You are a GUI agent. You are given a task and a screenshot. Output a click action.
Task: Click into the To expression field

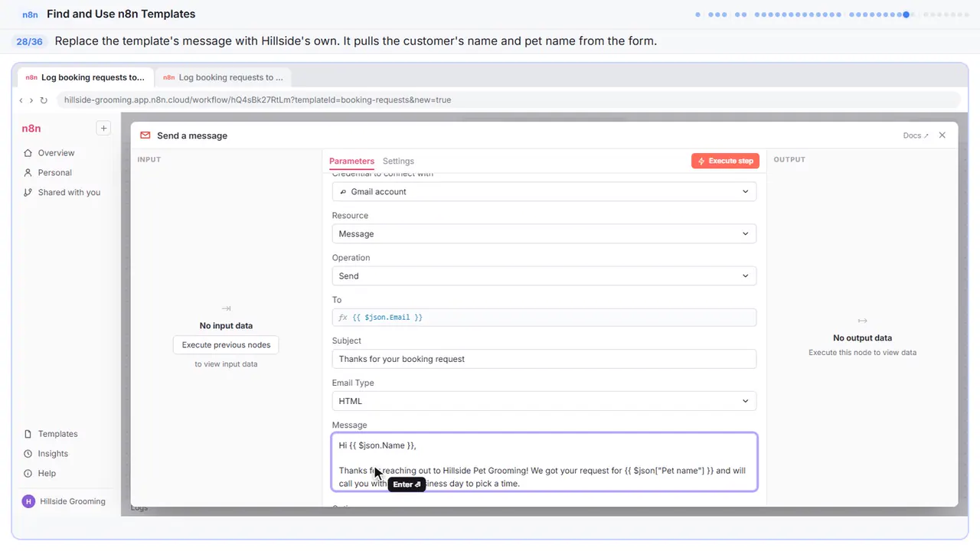coord(544,318)
